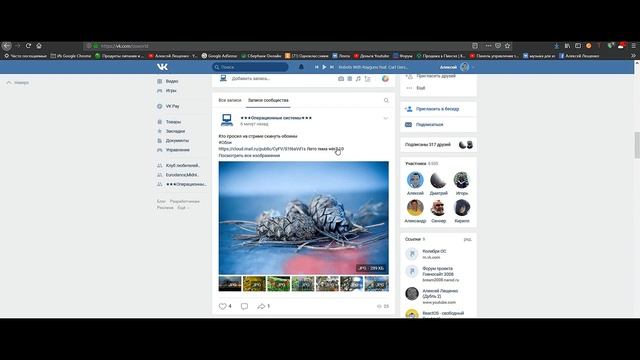Viewport: 640px width, 360px height.
Task: Open member Кирилл's avatar
Action: tap(462, 208)
